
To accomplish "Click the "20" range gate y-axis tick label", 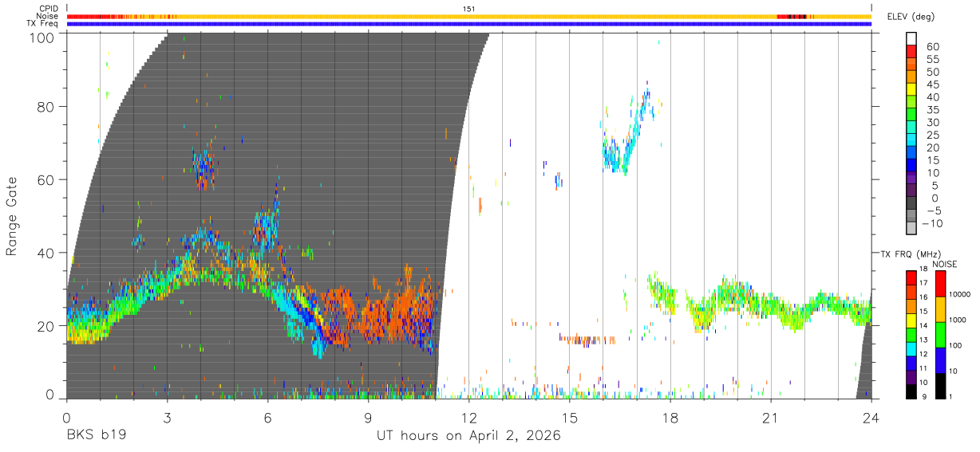I will tap(46, 326).
